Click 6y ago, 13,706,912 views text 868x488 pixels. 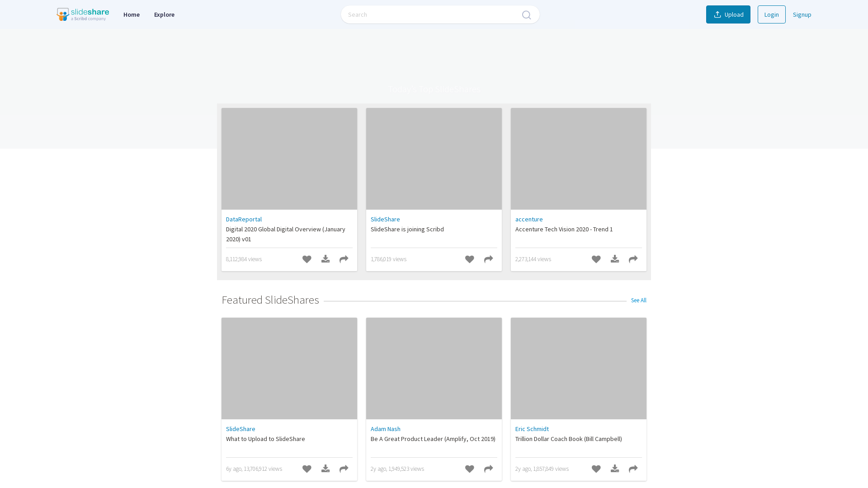point(254,469)
